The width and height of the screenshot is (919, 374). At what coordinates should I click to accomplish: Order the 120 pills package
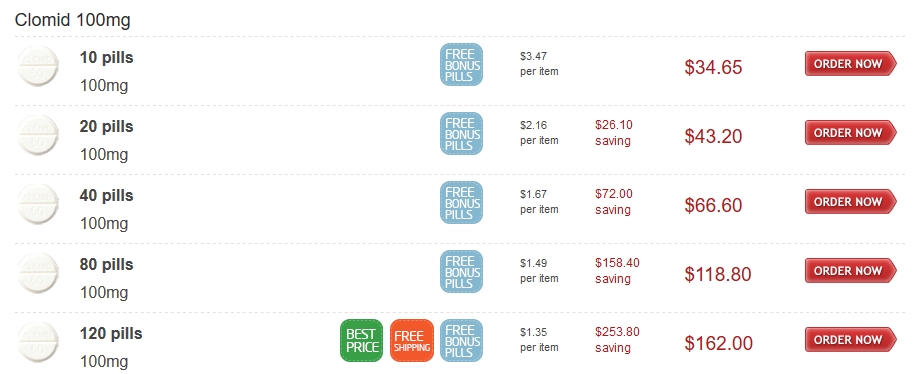click(850, 340)
